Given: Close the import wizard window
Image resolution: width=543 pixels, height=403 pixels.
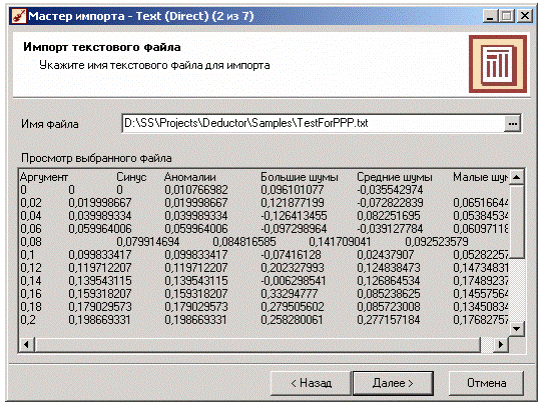Looking at the screenshot, I should click(x=525, y=16).
